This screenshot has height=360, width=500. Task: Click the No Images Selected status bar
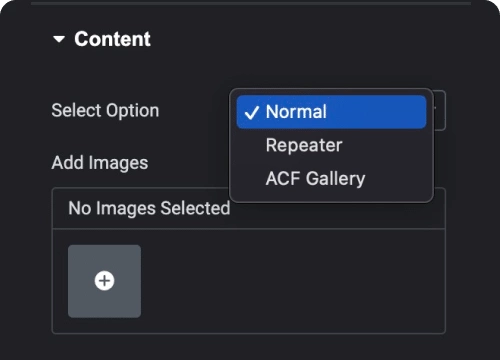coord(249,208)
